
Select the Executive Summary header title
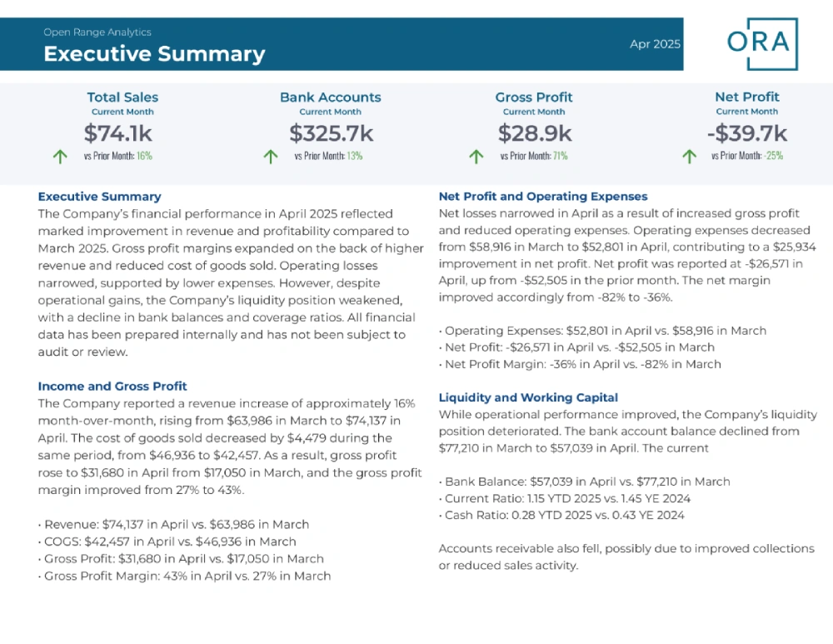[x=154, y=53]
